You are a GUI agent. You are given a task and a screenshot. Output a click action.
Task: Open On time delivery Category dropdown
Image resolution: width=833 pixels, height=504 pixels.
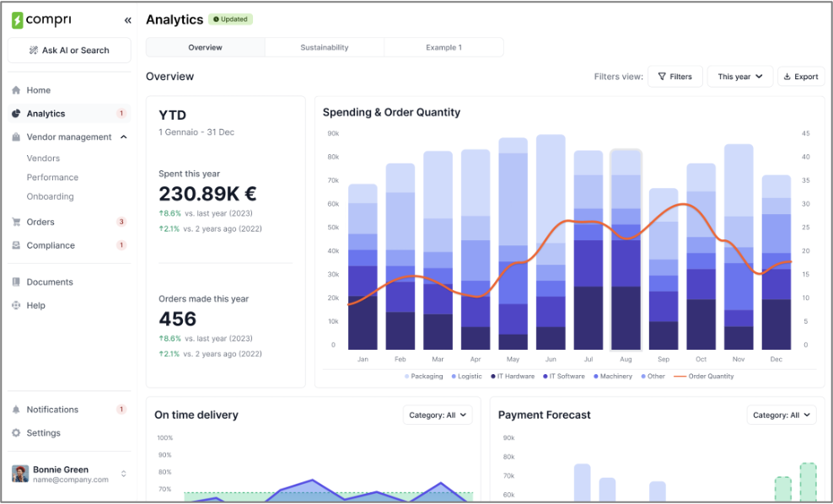437,415
